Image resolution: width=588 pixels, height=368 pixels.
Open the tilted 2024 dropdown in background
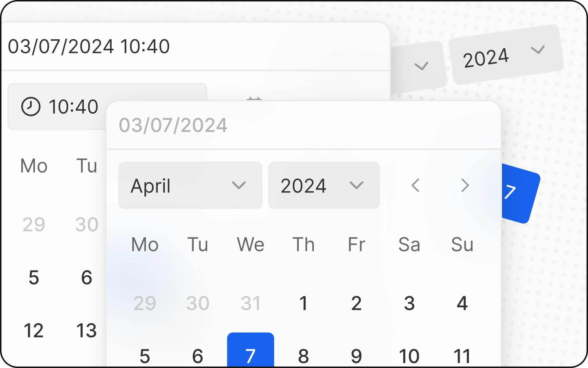coord(506,54)
